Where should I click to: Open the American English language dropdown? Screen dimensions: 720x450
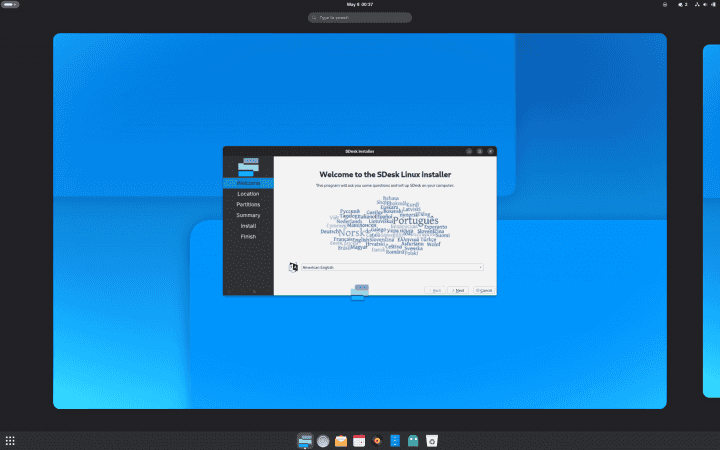click(x=392, y=267)
